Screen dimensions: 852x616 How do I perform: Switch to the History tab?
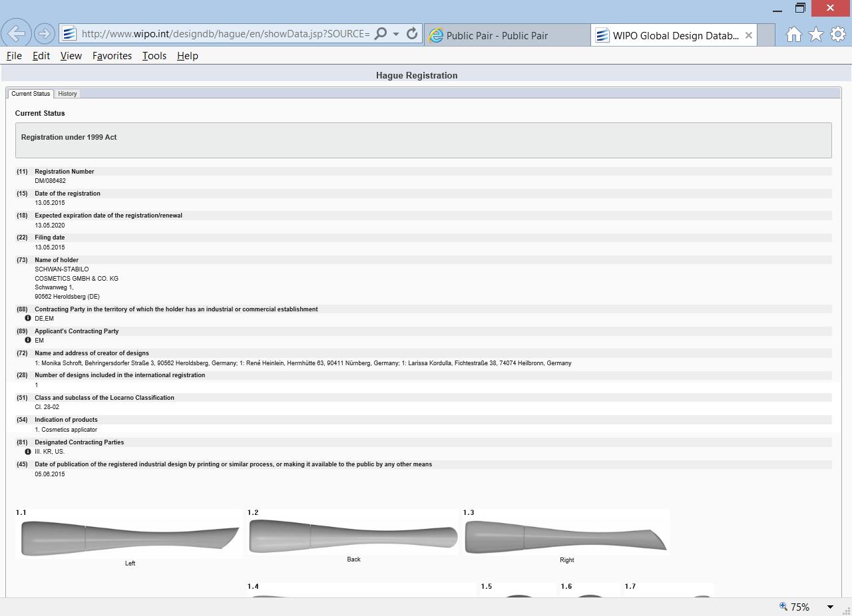(x=67, y=94)
